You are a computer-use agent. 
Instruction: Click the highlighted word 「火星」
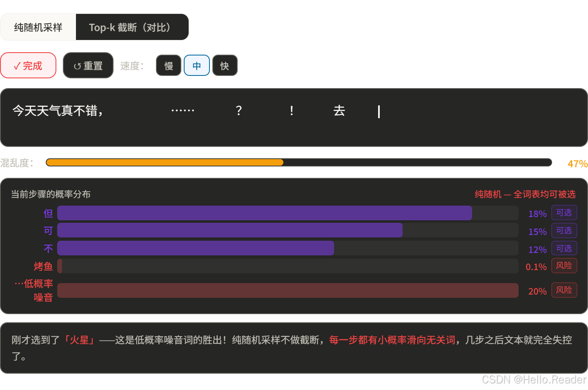point(79,340)
